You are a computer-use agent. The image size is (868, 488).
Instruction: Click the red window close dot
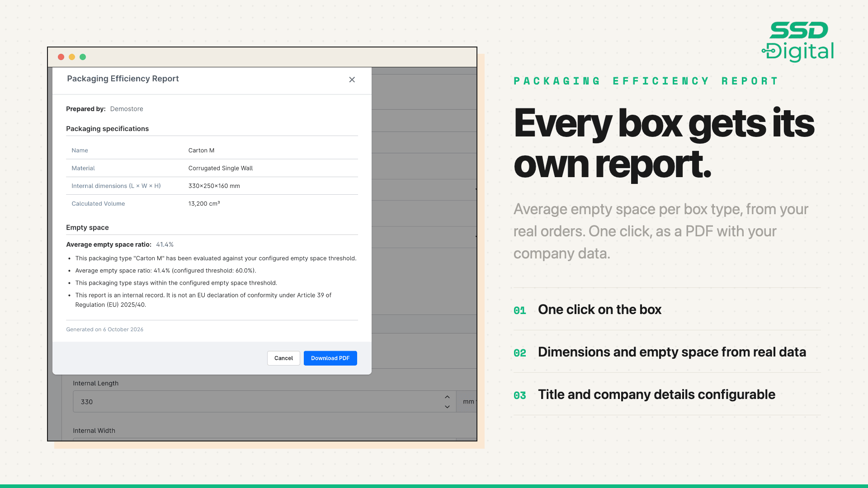click(61, 57)
